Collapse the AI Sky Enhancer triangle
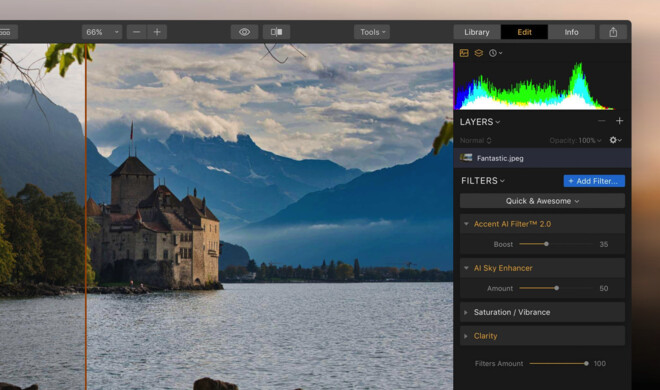660x390 pixels. coord(466,268)
